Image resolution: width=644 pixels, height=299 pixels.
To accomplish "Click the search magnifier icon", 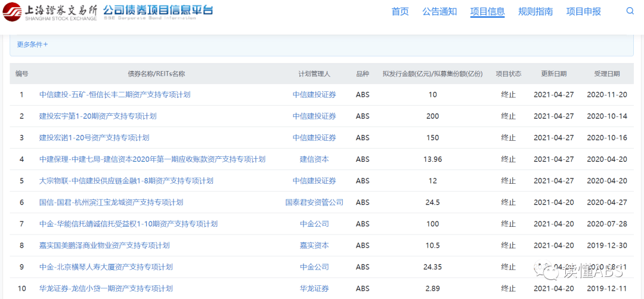I will coord(630,11).
